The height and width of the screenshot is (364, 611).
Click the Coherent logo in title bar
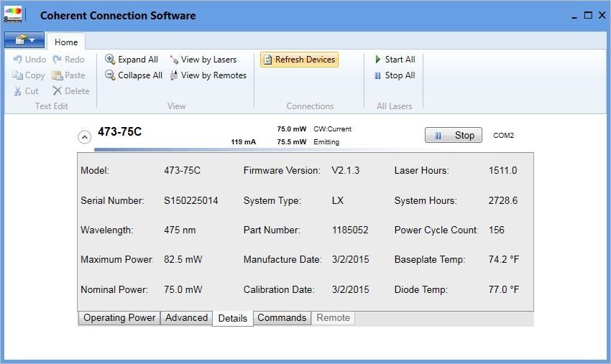[13, 15]
